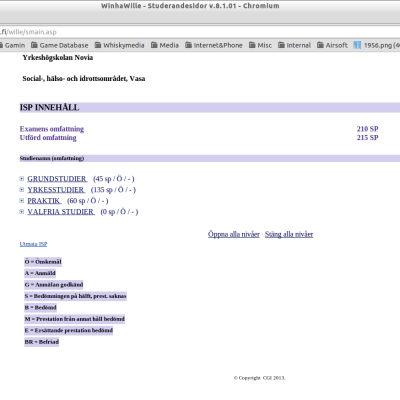Open the GRUNDSTUDIER link
This screenshot has height=400, width=400.
click(x=57, y=179)
